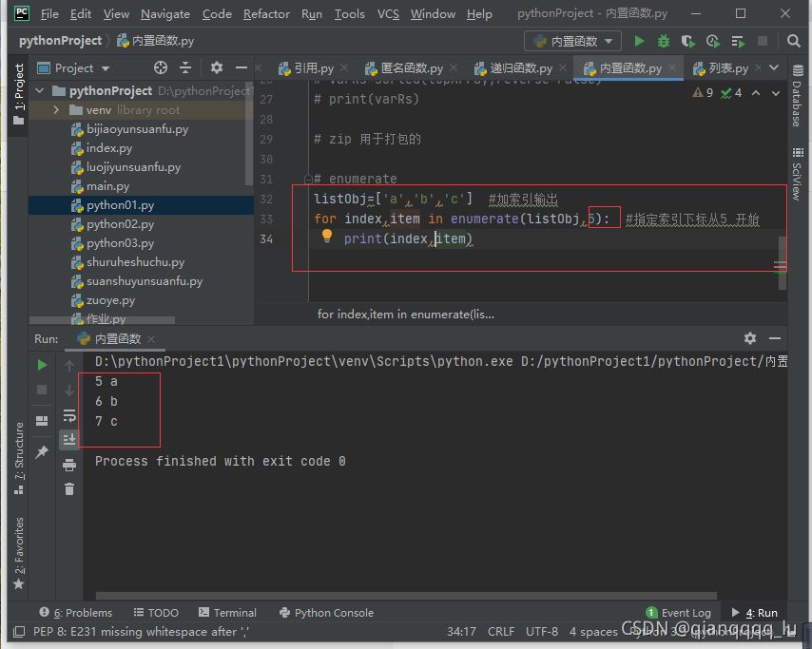Click the Print icon in Run panel
The image size is (812, 649).
click(x=69, y=465)
